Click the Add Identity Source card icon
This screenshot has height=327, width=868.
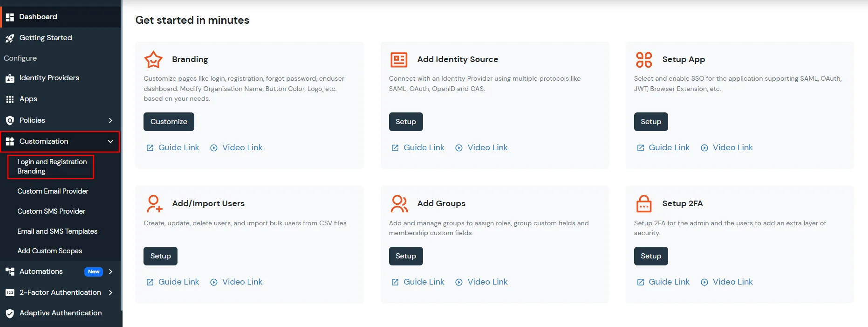pos(399,59)
